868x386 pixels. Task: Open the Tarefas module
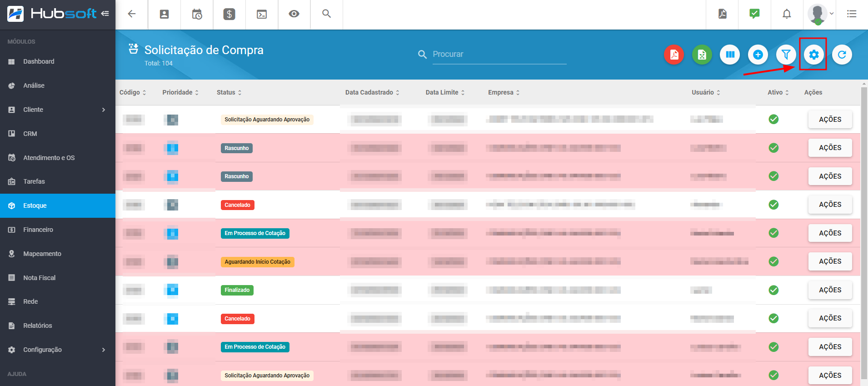[58, 181]
